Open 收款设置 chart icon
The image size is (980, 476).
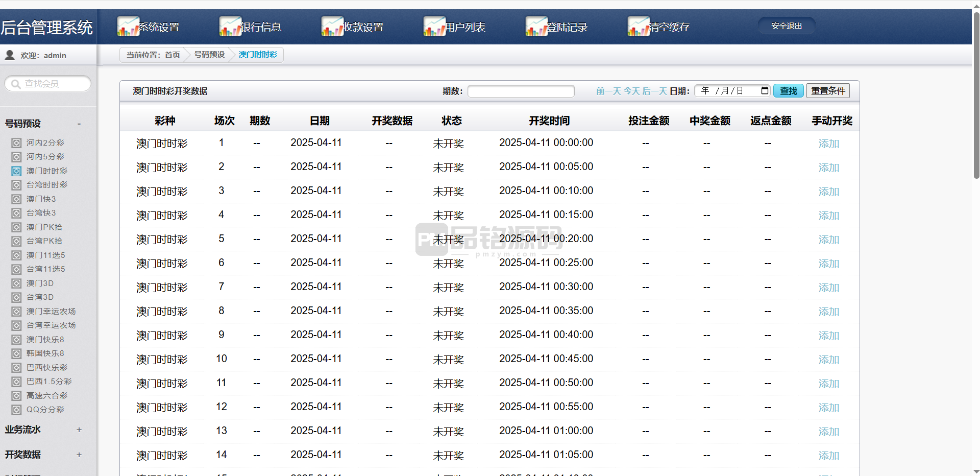pyautogui.click(x=332, y=27)
